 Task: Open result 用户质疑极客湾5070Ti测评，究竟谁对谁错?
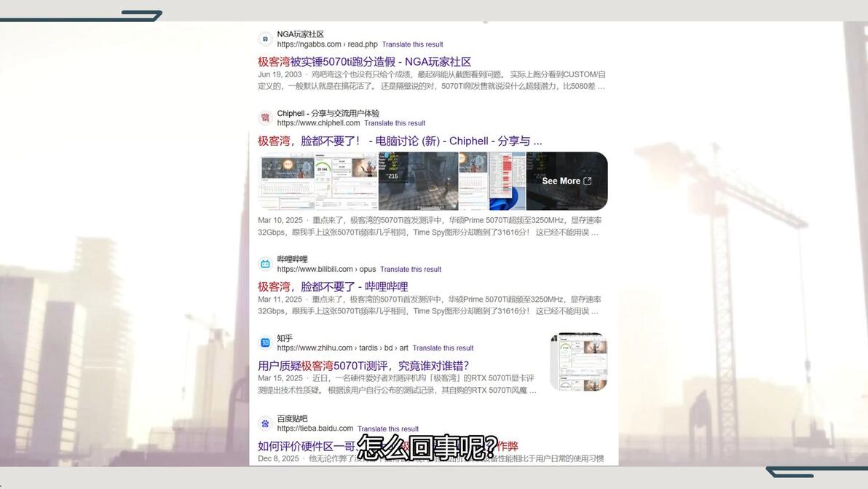click(363, 366)
